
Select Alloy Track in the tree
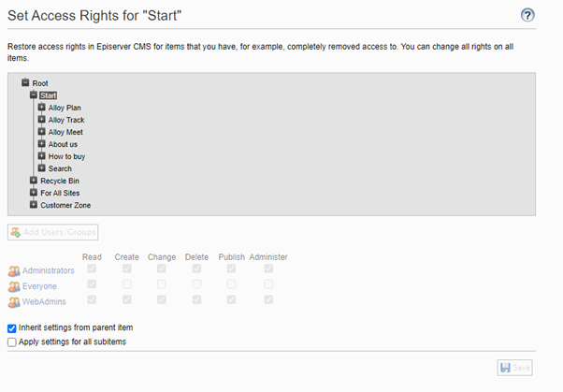tap(66, 120)
